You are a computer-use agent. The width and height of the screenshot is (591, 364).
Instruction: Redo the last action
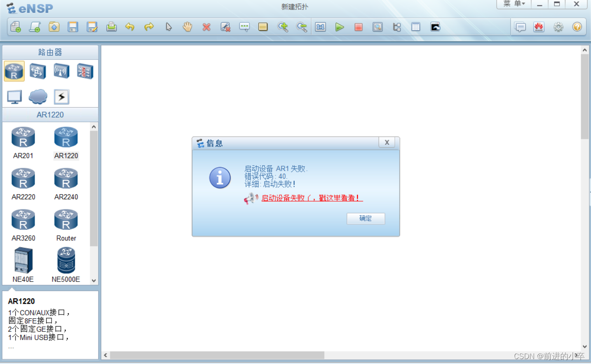[x=149, y=27]
